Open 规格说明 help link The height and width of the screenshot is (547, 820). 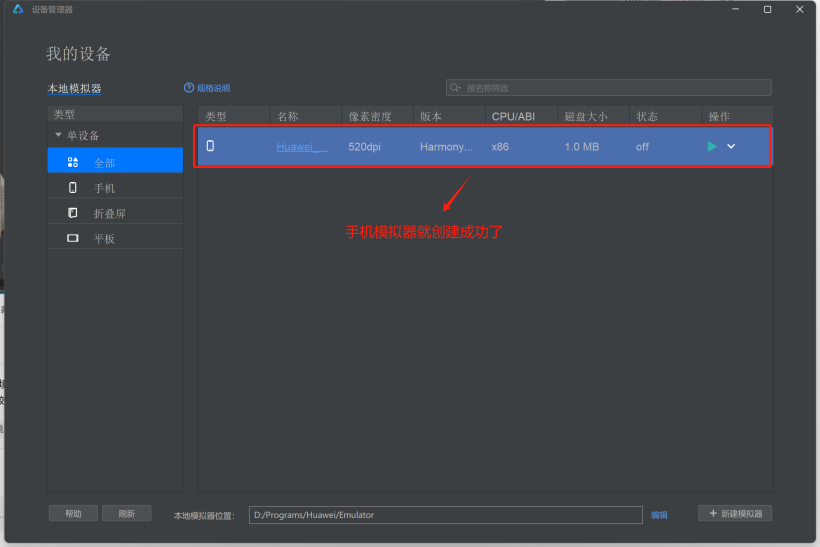point(207,88)
